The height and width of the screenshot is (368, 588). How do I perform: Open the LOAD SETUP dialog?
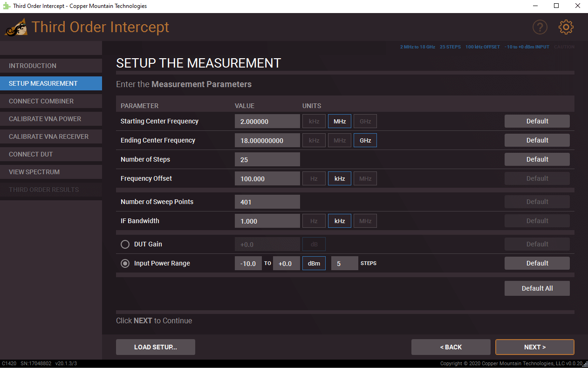pyautogui.click(x=155, y=347)
